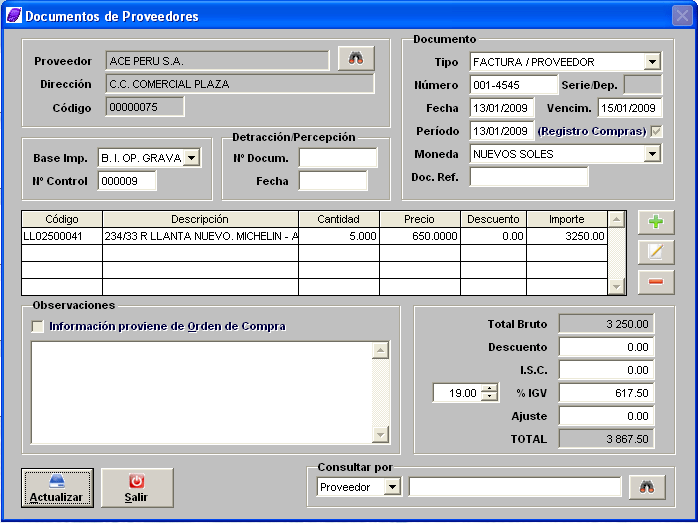Click the IGV rate field 19.00

(458, 393)
